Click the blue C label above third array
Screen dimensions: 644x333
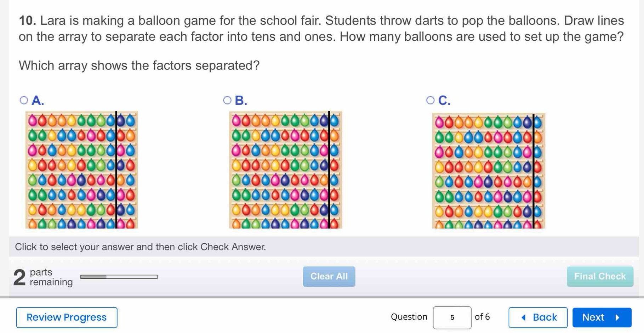coord(444,100)
